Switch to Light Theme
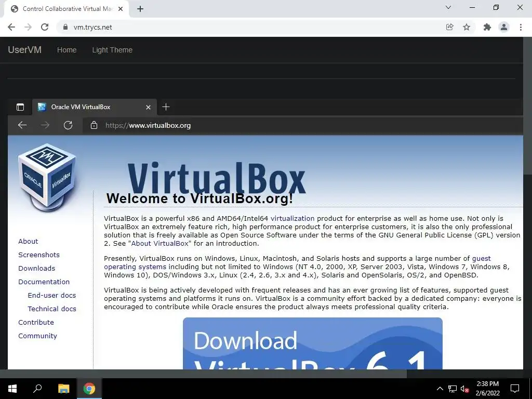The image size is (532, 399). coord(112,50)
